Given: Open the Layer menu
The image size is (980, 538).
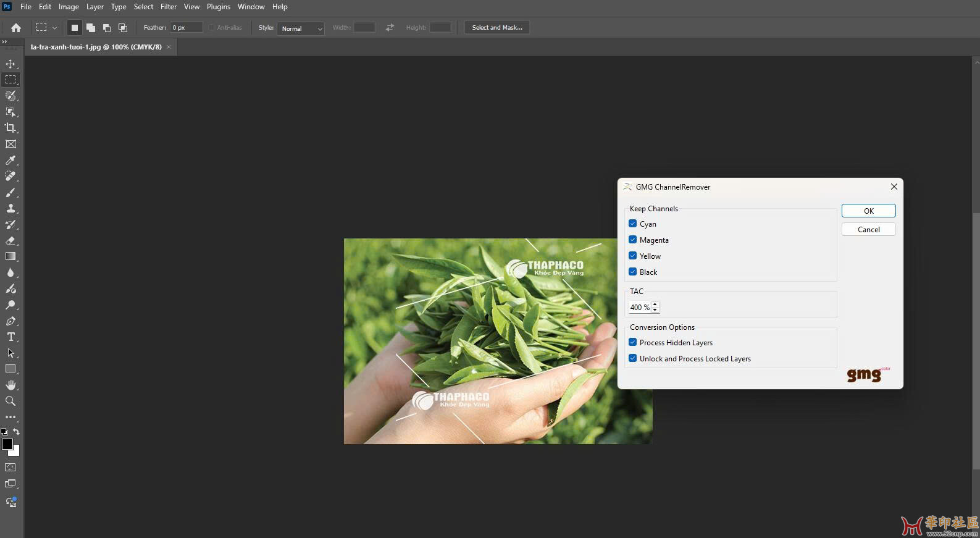Looking at the screenshot, I should click(95, 7).
